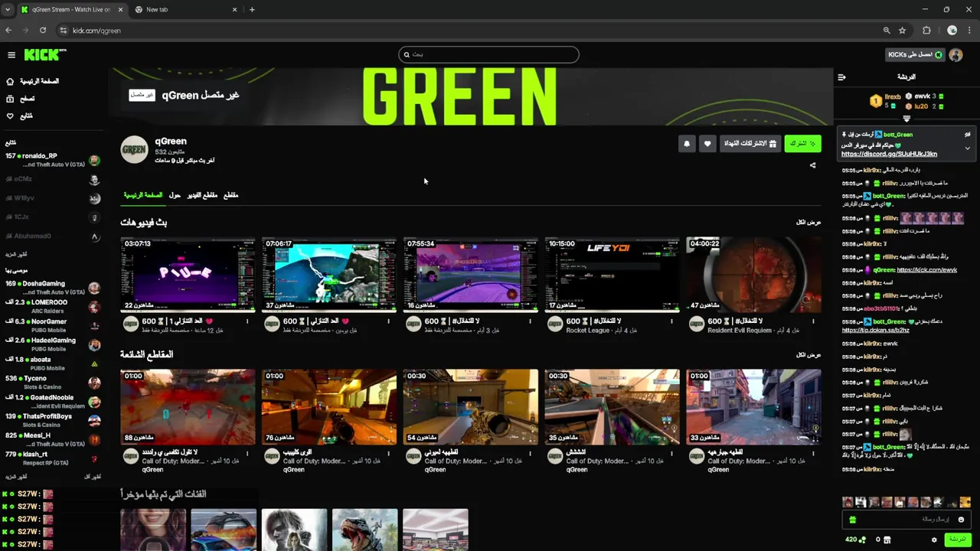
Task: Open the 04:00:22 Resident Evil broadcast thumbnail
Action: 753,274
